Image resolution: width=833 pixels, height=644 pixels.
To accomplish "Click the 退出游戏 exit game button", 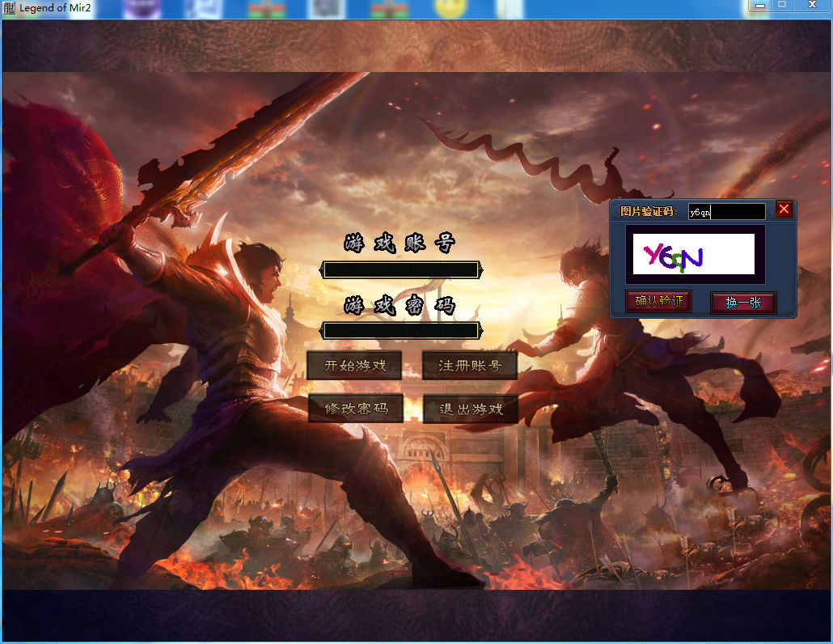I will pos(471,409).
